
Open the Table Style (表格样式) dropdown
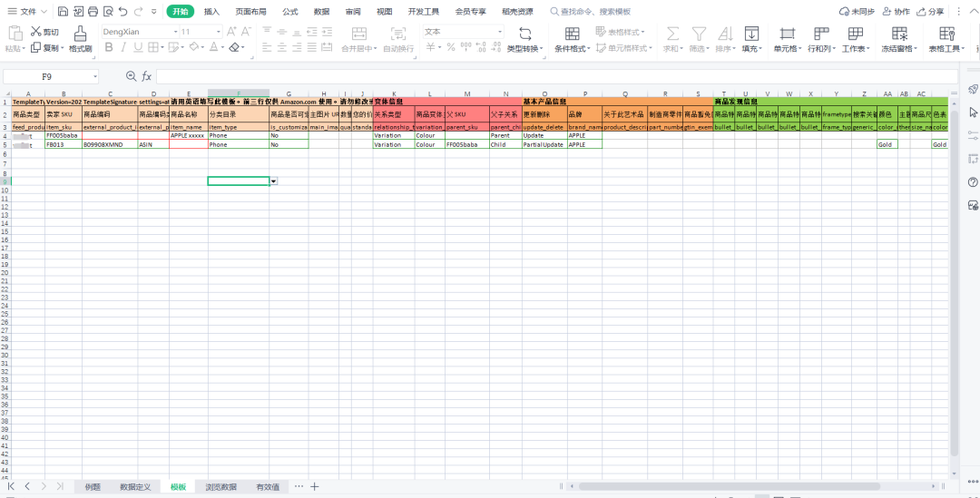(620, 31)
